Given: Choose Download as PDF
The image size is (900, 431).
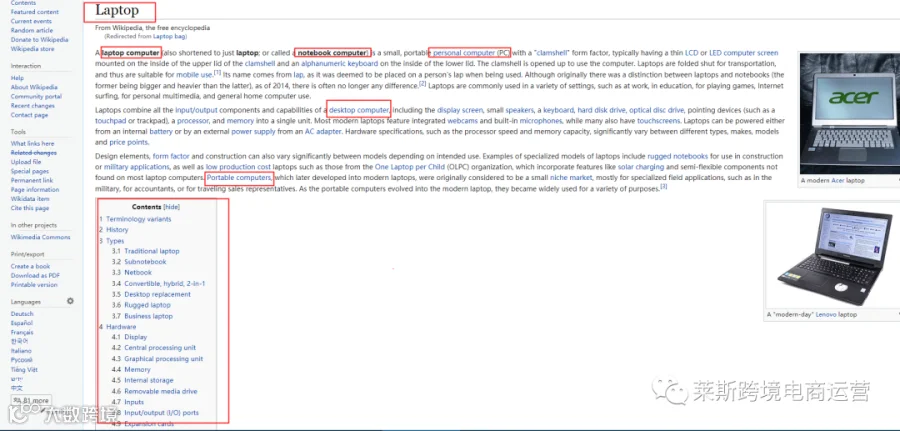Looking at the screenshot, I should point(36,275).
